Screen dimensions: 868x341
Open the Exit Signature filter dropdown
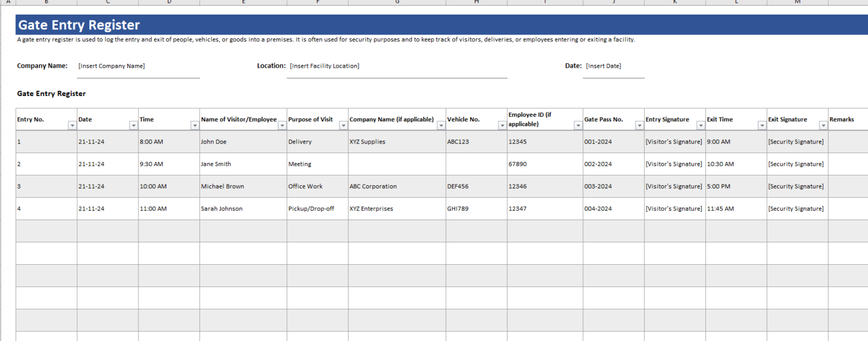[824, 125]
